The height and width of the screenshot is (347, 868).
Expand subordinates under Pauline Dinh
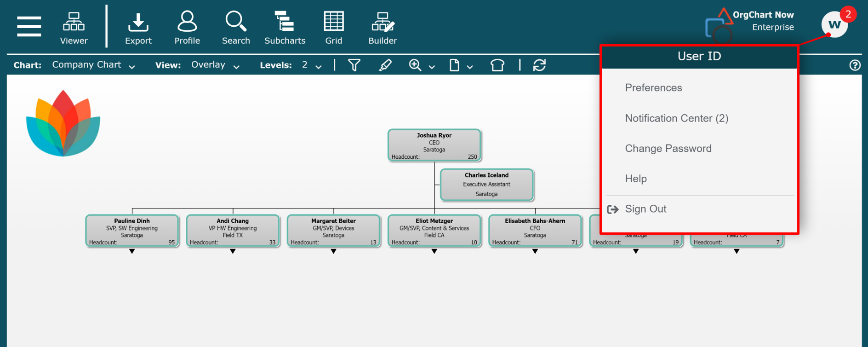(132, 251)
